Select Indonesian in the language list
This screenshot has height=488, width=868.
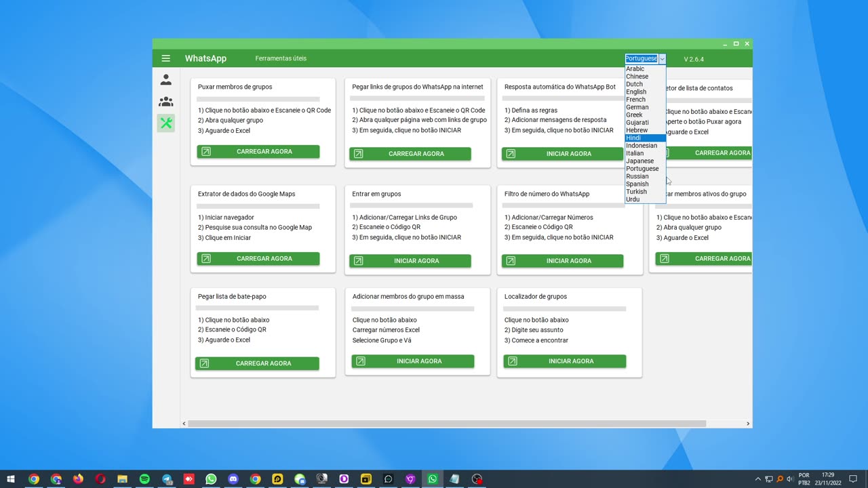[x=645, y=146]
